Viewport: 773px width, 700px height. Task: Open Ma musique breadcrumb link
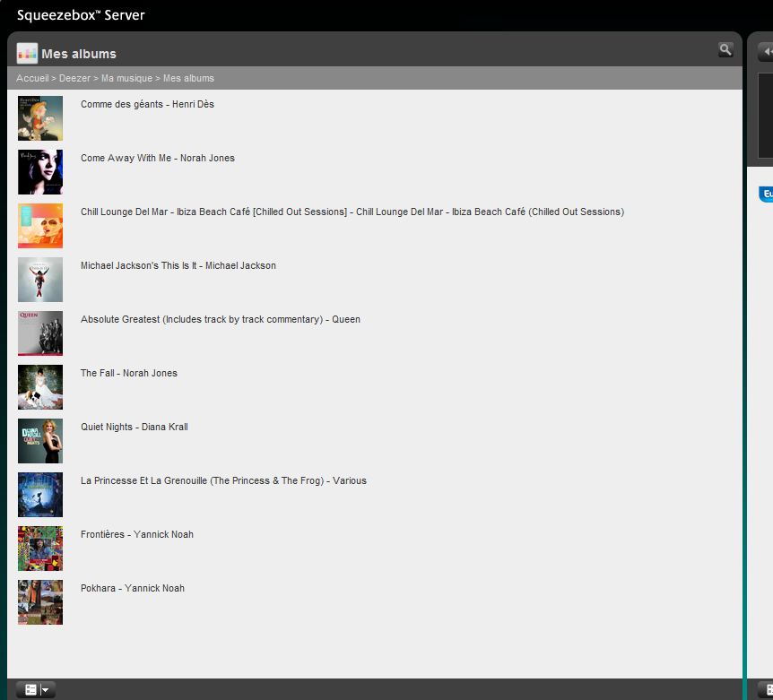[126, 79]
